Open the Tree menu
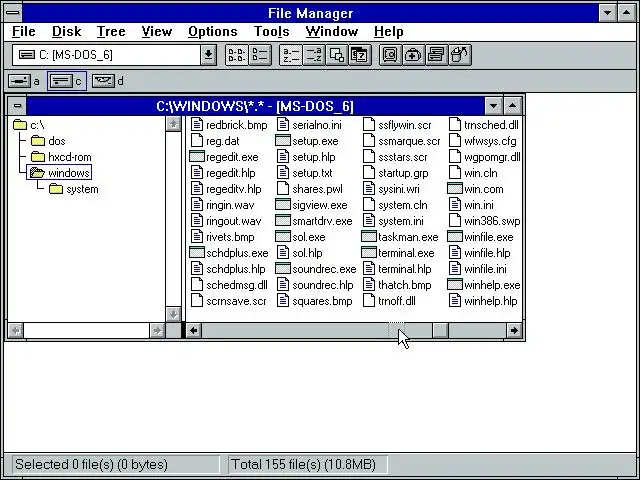 tap(111, 31)
